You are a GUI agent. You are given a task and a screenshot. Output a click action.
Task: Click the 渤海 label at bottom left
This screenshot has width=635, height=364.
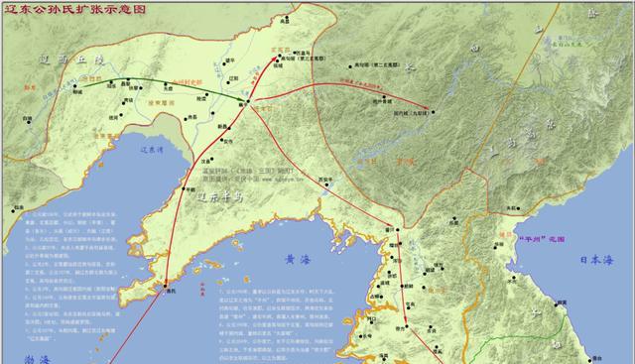click(38, 359)
